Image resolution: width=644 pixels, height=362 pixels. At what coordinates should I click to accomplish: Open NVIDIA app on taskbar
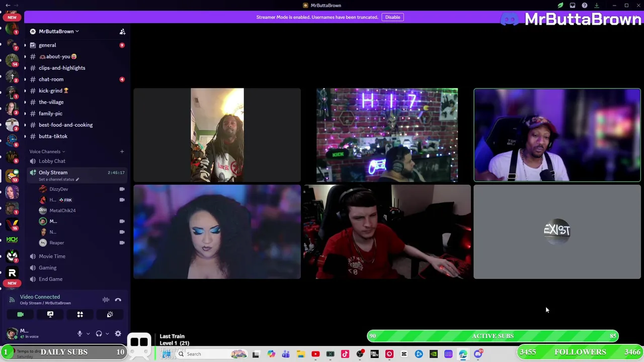point(434,354)
